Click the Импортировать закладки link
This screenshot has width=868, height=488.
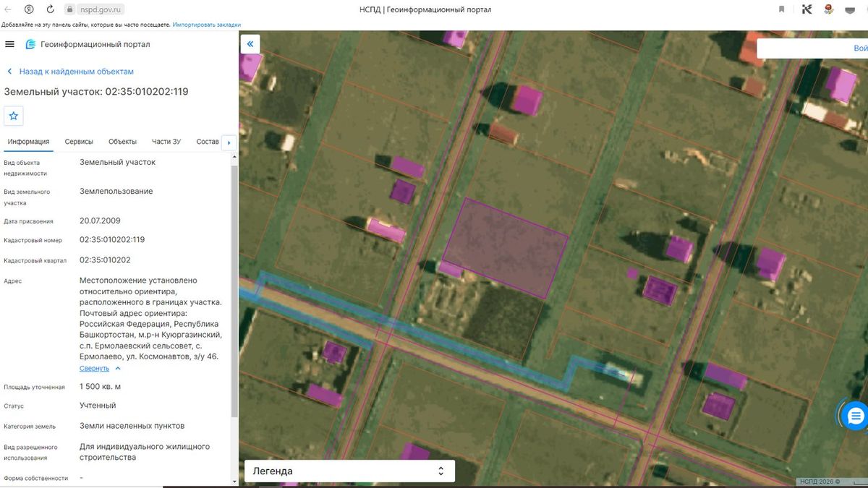point(207,24)
